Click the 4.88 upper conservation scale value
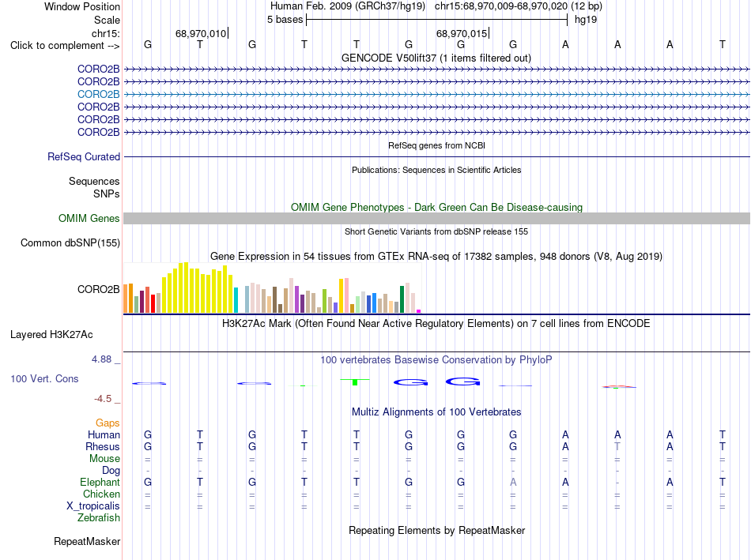Screen dimensions: 751x560 [x=101, y=359]
